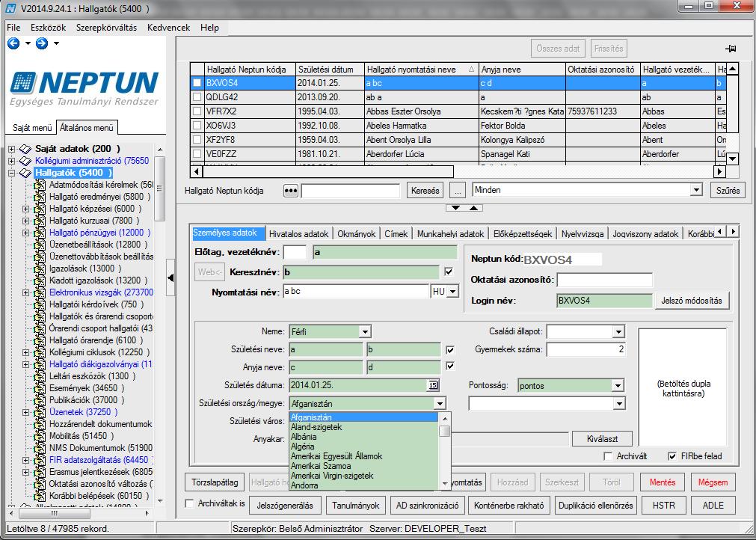Open the Szerepkörváltás menu

pos(106,28)
